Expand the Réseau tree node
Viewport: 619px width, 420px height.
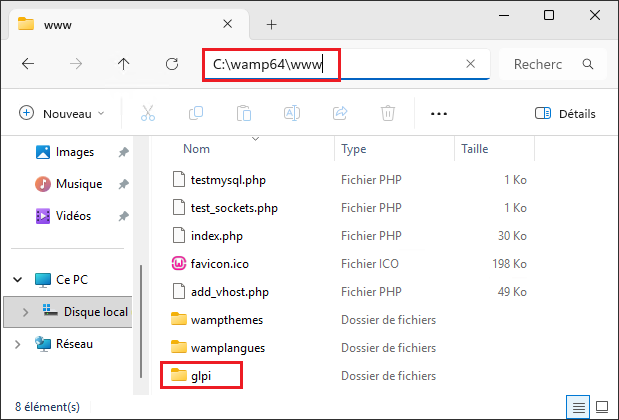click(19, 344)
